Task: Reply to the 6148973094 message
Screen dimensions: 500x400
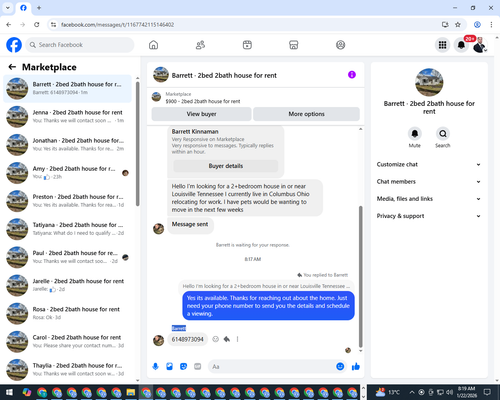Action: (x=227, y=339)
